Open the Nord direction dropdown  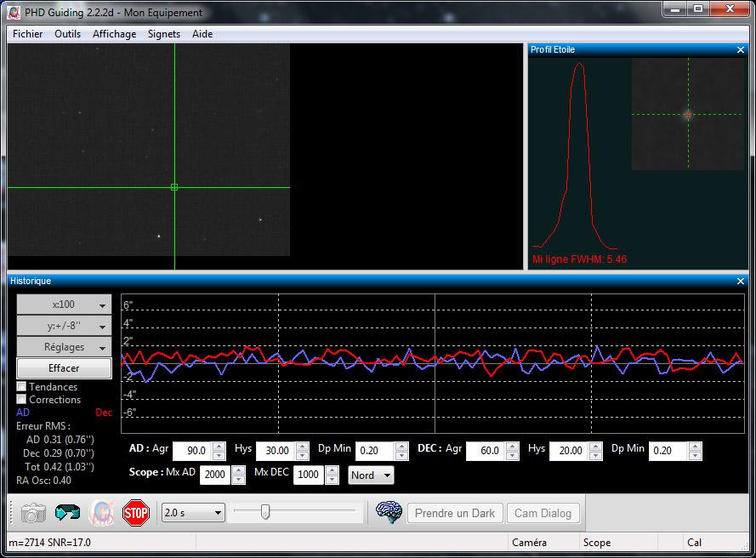(x=372, y=475)
